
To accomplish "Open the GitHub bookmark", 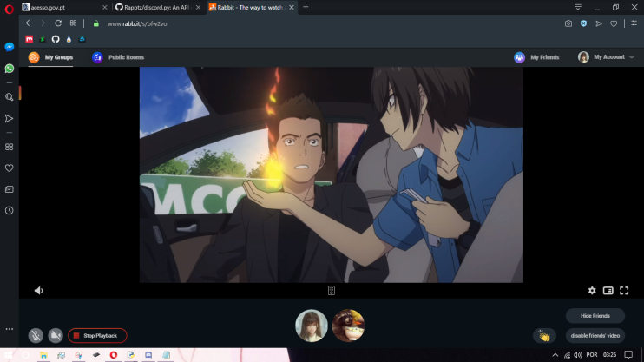I will tap(56, 39).
